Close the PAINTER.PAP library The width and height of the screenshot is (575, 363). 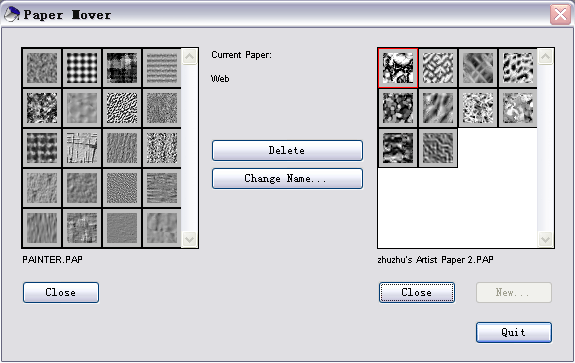click(61, 293)
